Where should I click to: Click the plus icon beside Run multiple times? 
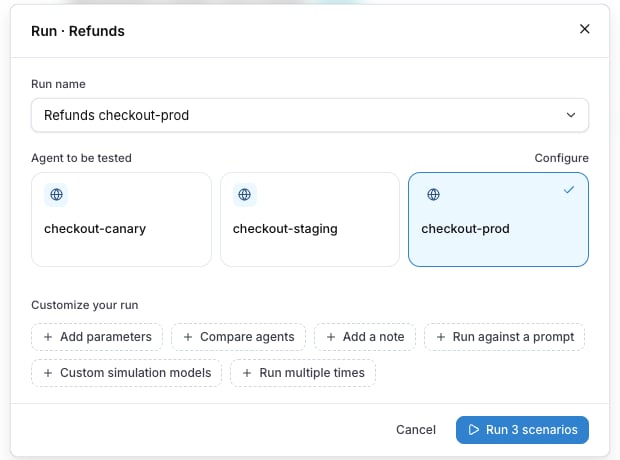pyautogui.click(x=247, y=373)
